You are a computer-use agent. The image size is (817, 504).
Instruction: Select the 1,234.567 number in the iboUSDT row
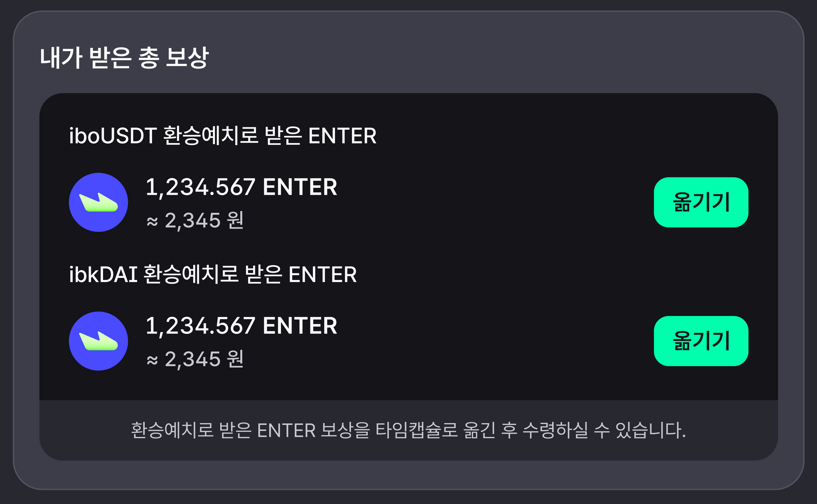point(201,187)
